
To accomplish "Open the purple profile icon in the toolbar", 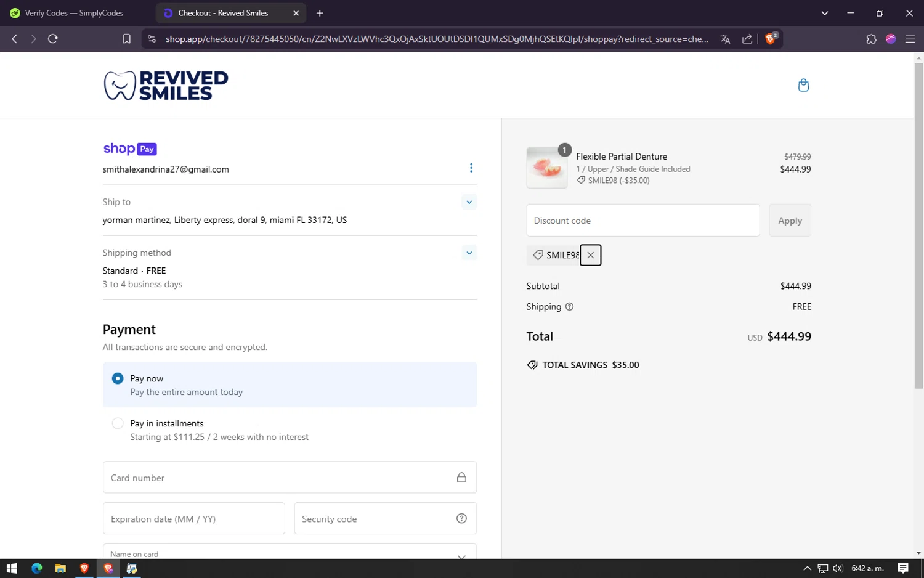I will click(891, 39).
